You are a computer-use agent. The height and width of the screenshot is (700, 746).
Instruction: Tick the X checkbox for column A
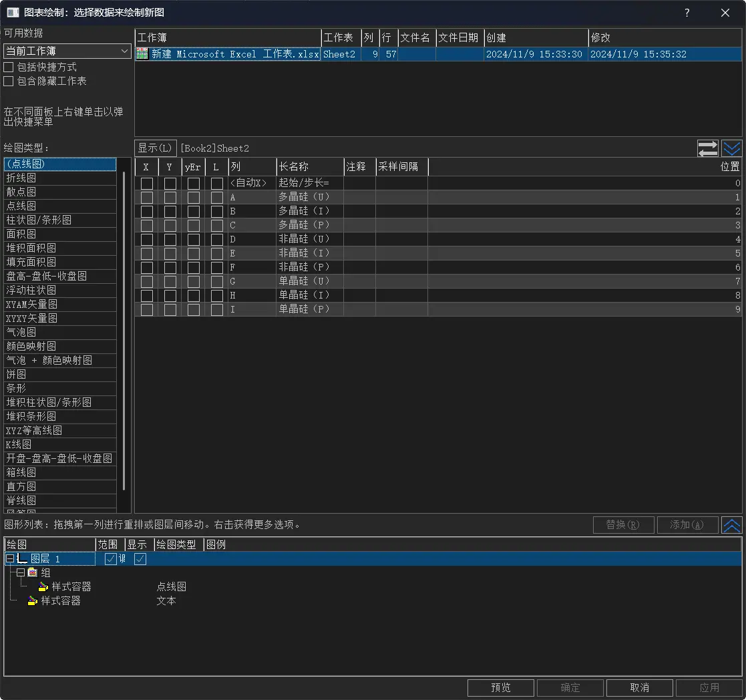coord(146,198)
